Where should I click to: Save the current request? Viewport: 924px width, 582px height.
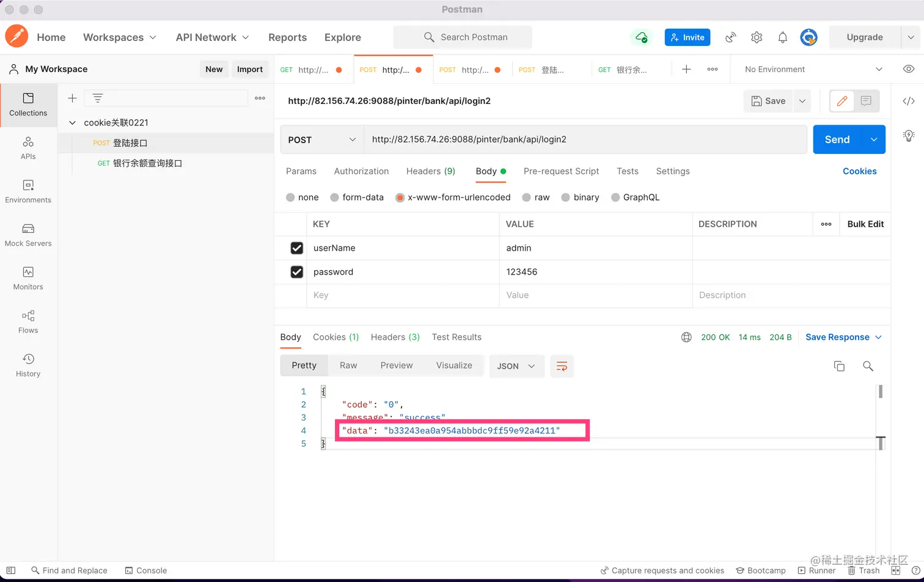pyautogui.click(x=768, y=101)
